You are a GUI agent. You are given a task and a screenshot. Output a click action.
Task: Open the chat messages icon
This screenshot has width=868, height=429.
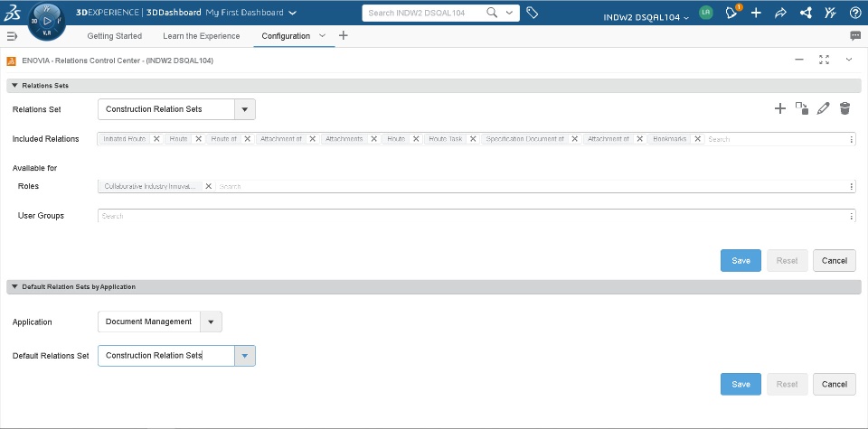(855, 36)
